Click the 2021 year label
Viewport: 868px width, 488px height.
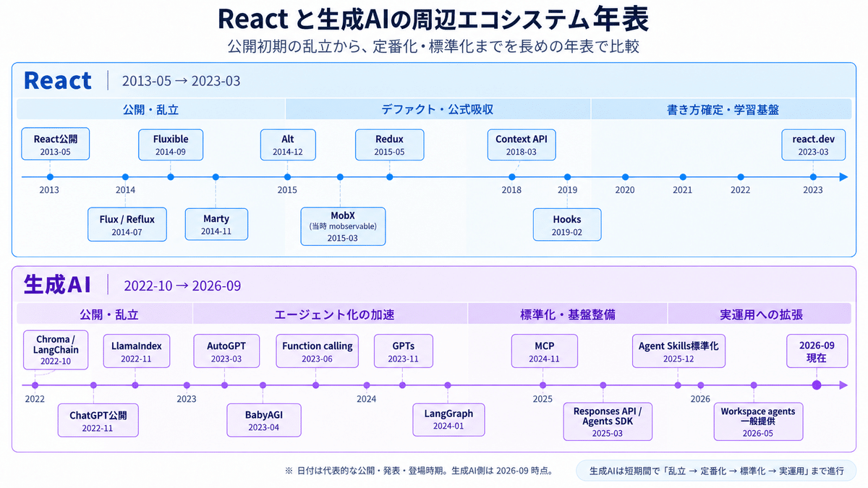coord(683,190)
